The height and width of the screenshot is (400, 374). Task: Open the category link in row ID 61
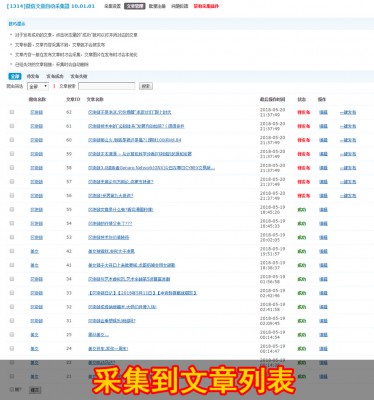[x=37, y=126]
